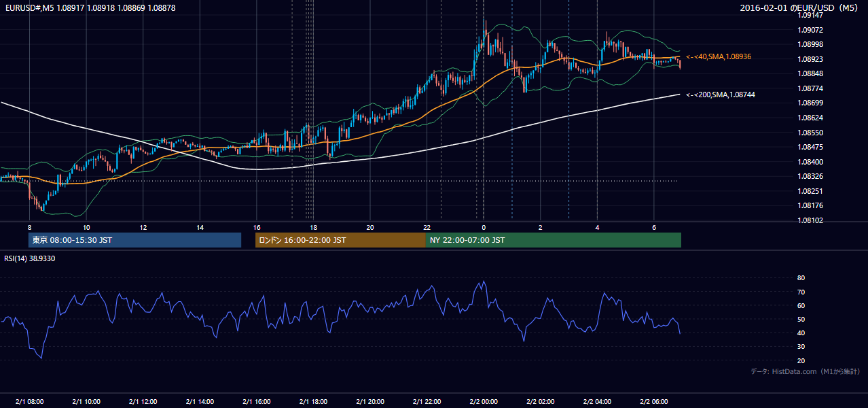Click the bottom time label 2/1 10:00
This screenshot has width=868, height=408.
[x=86, y=401]
